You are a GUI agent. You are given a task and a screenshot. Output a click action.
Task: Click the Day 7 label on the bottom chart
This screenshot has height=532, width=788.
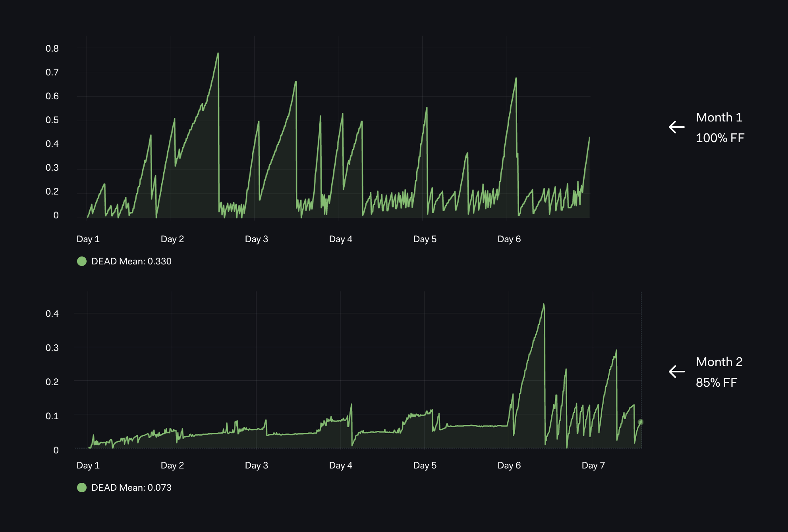pos(593,465)
